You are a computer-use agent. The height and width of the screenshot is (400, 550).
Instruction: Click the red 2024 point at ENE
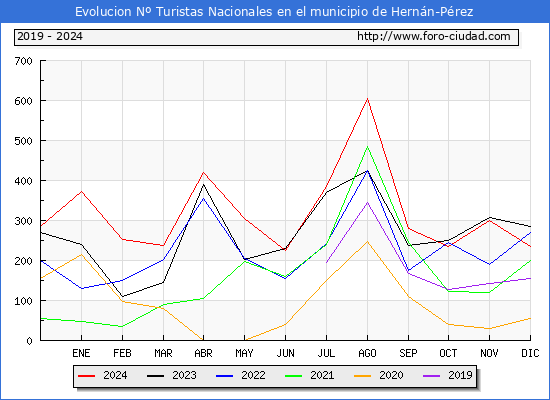click(x=81, y=191)
